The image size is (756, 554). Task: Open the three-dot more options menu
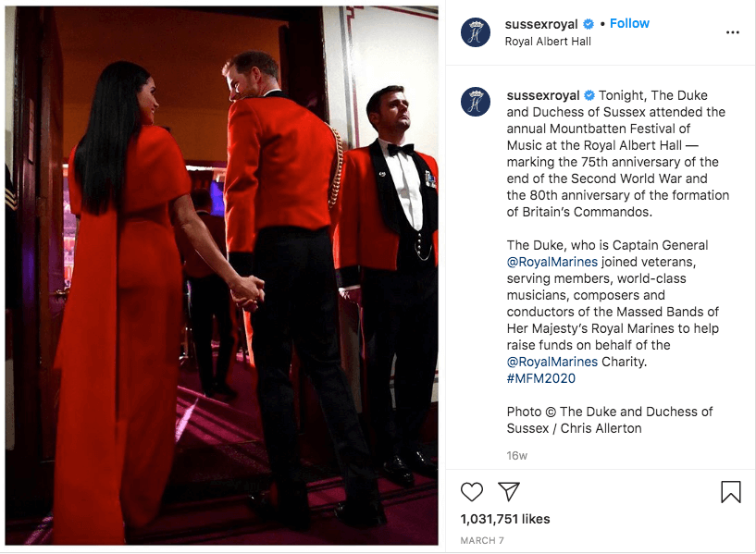click(x=732, y=32)
